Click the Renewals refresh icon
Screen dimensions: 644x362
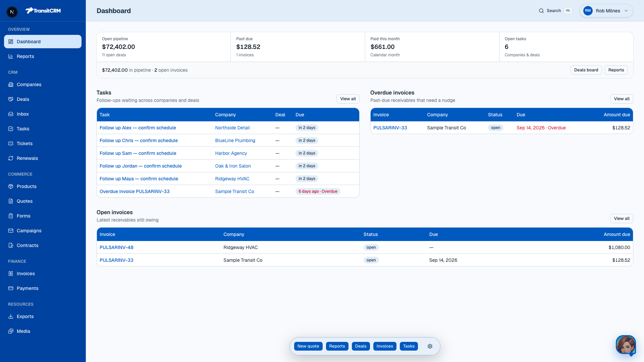click(11, 158)
